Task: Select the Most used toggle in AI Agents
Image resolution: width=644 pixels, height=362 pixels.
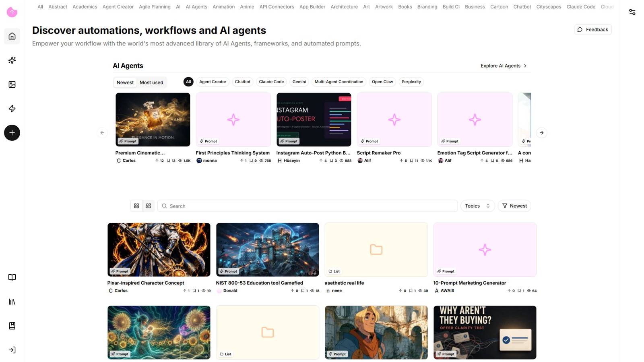Action: 151,82
